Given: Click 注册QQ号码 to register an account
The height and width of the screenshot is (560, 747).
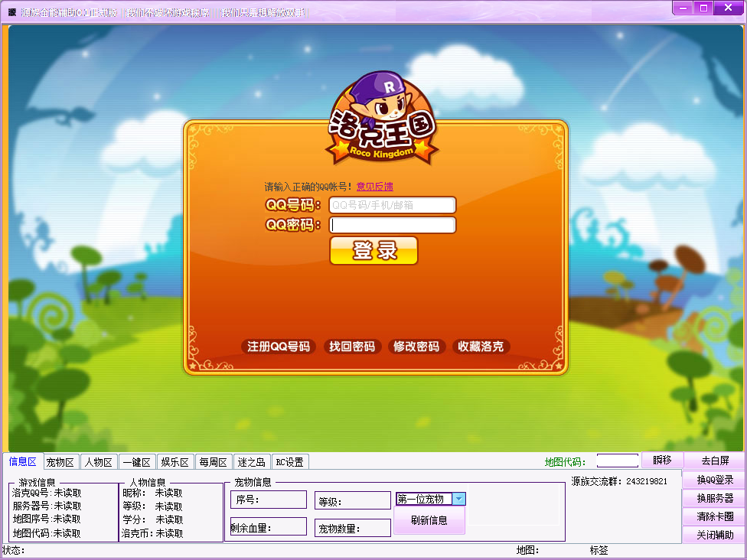Looking at the screenshot, I should tap(278, 347).
